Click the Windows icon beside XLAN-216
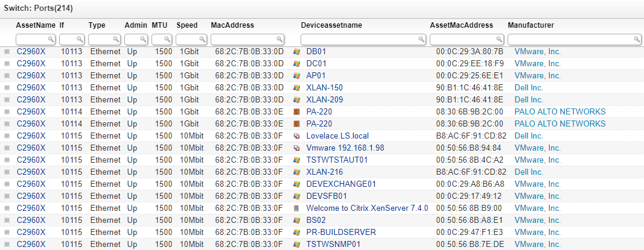644x250 pixels. pos(296,172)
